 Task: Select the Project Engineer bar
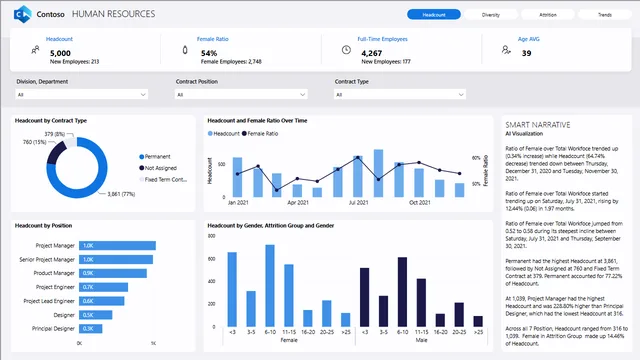[103, 287]
